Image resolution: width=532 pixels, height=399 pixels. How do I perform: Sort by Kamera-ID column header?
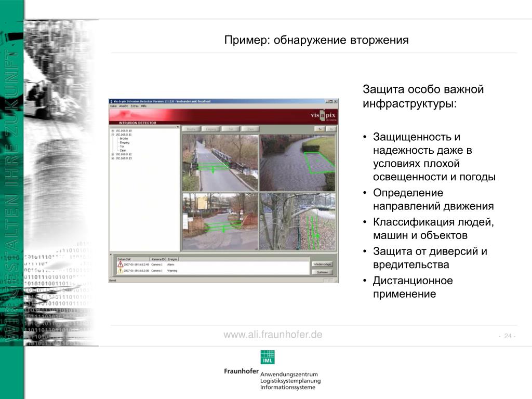158,259
